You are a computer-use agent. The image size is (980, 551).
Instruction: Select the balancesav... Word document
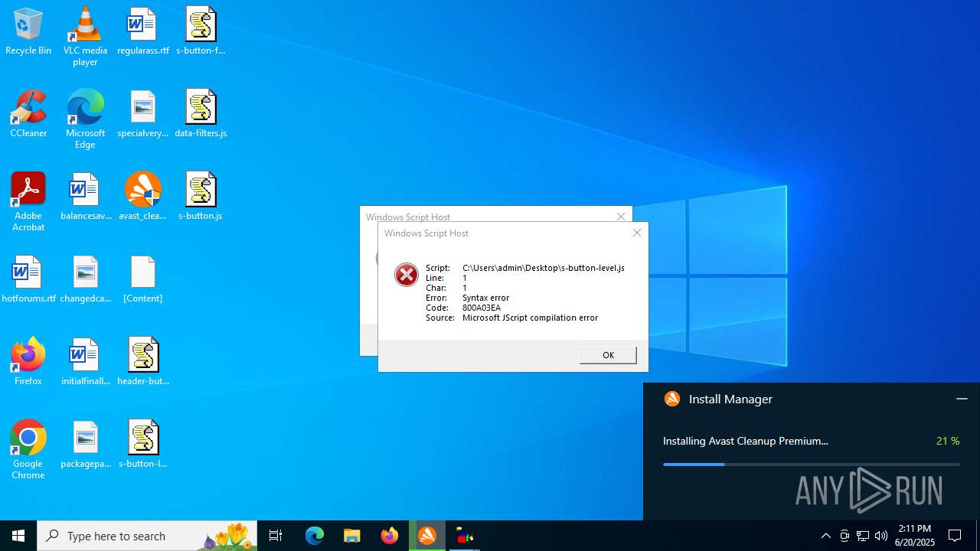[85, 197]
